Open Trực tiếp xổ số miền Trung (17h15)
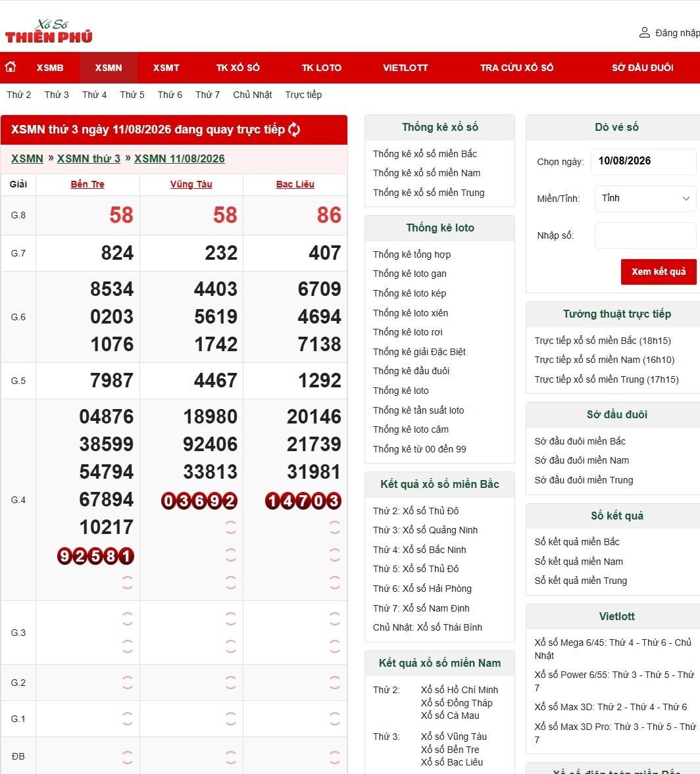The width and height of the screenshot is (700, 774). coord(607,379)
